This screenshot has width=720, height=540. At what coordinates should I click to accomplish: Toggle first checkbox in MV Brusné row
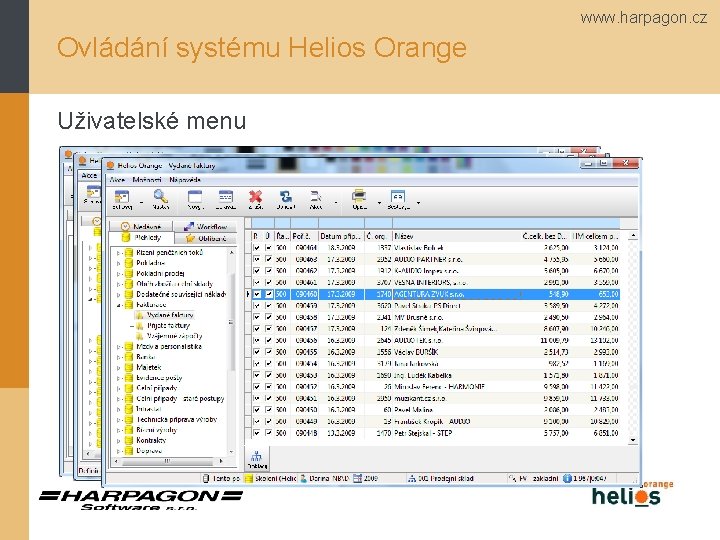point(257,317)
